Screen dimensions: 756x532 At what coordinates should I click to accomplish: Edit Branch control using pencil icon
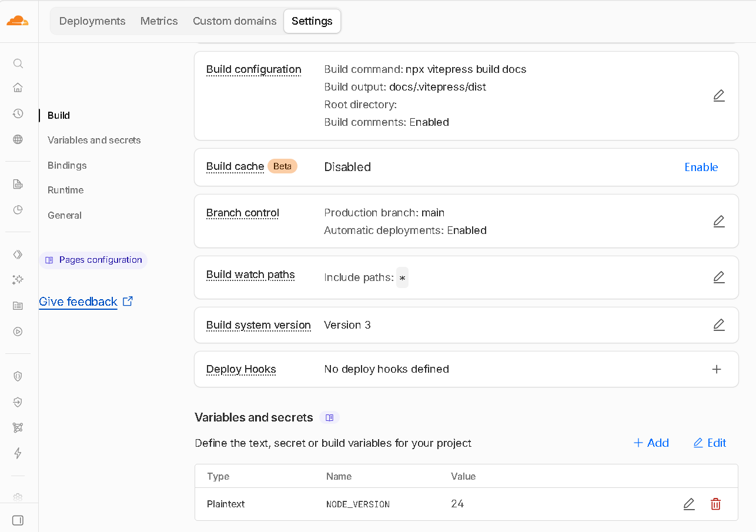pos(719,222)
